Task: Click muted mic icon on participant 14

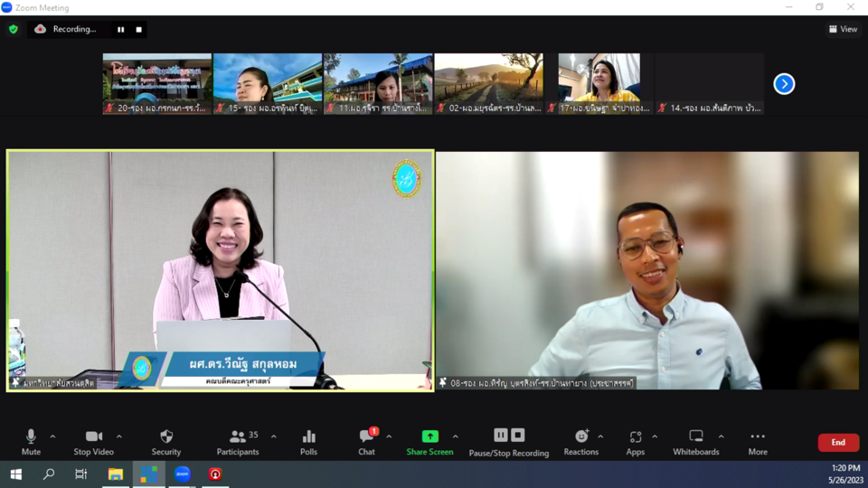Action: click(x=662, y=108)
